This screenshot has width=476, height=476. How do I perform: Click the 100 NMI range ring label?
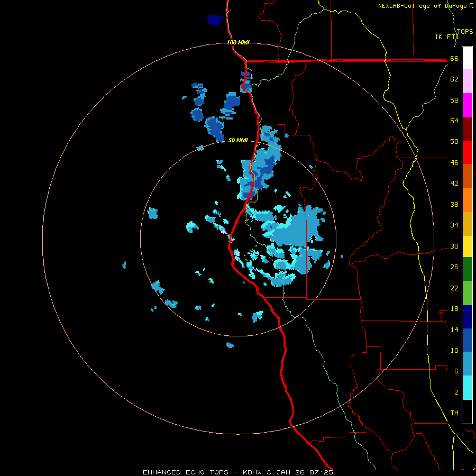click(238, 42)
